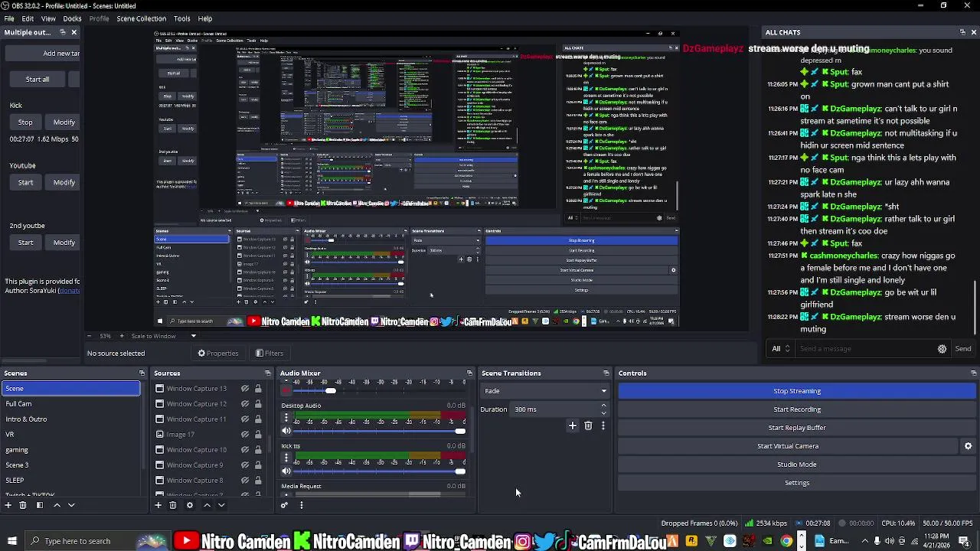Open virtual camera settings gear
Image resolution: width=980 pixels, height=551 pixels.
[968, 446]
